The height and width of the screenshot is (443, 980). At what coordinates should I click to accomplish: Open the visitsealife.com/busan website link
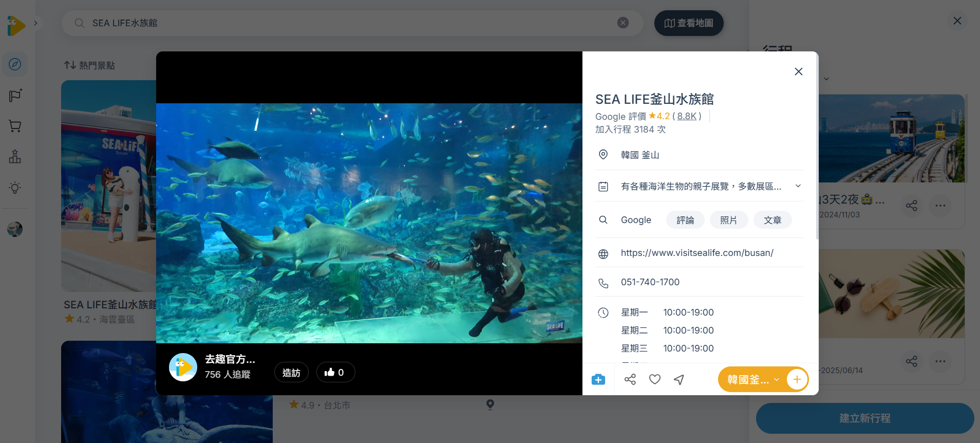coord(697,253)
